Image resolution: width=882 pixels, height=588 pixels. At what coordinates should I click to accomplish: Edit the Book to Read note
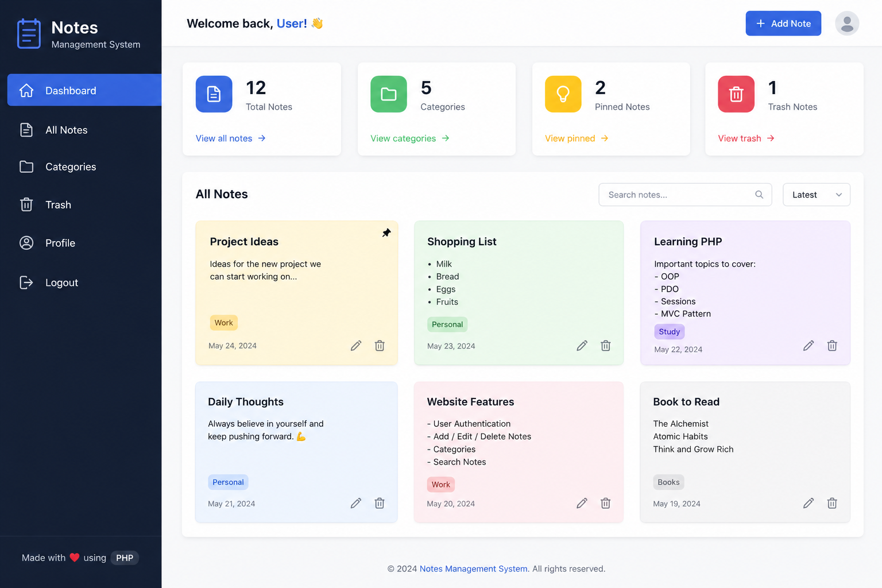pyautogui.click(x=808, y=503)
